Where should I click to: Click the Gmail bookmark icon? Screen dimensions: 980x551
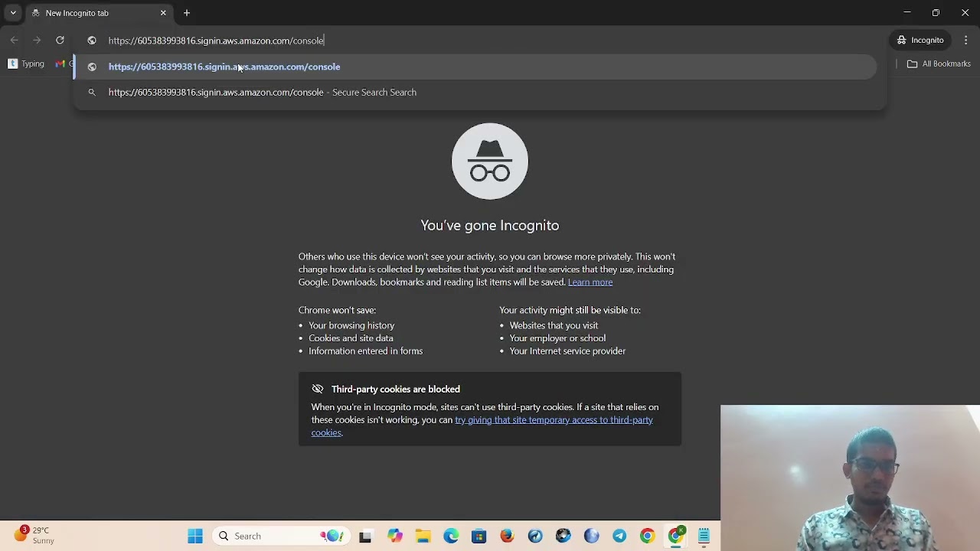click(60, 64)
